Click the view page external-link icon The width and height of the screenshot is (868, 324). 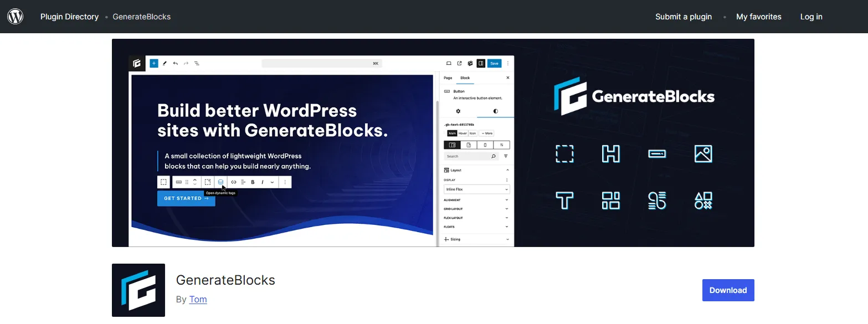click(459, 63)
